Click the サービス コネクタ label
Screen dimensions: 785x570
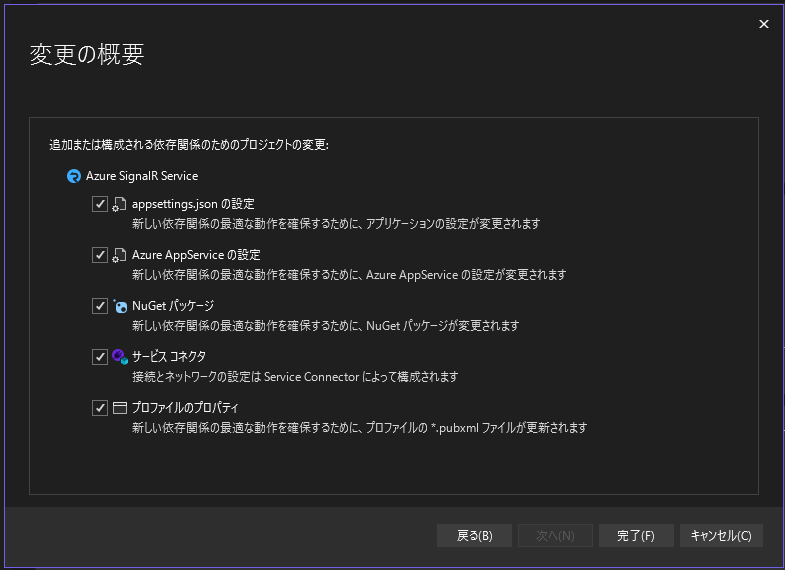(x=169, y=357)
